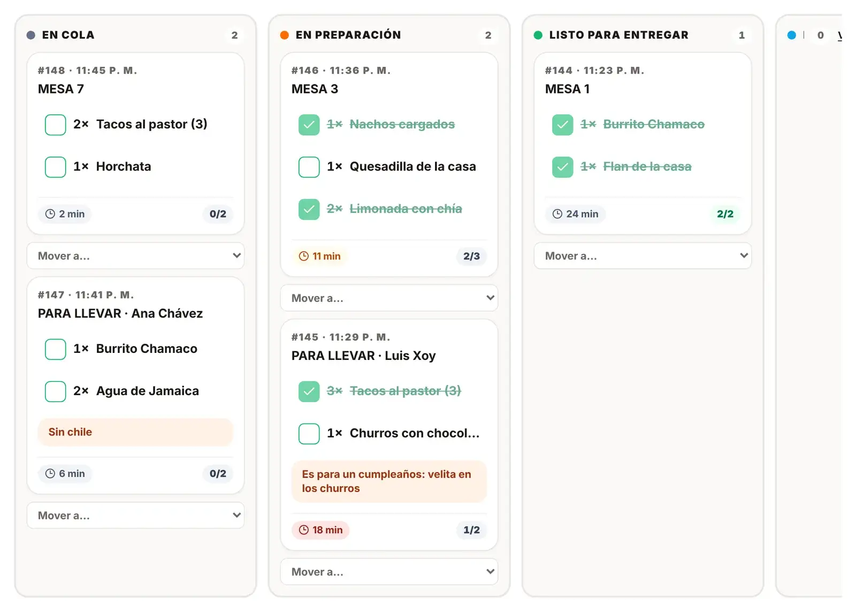Select the LISTO PARA ENTREGAR column header
This screenshot has width=856, height=616.
(619, 35)
